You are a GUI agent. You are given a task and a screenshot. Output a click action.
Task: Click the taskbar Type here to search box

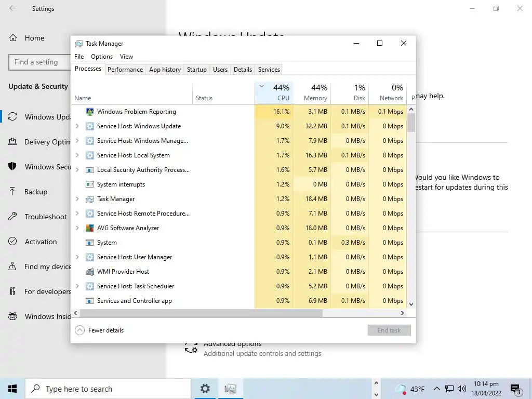108,389
